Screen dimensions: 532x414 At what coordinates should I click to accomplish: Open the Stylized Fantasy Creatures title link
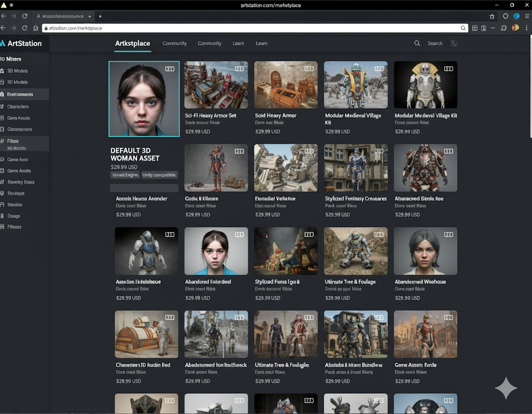pyautogui.click(x=356, y=199)
